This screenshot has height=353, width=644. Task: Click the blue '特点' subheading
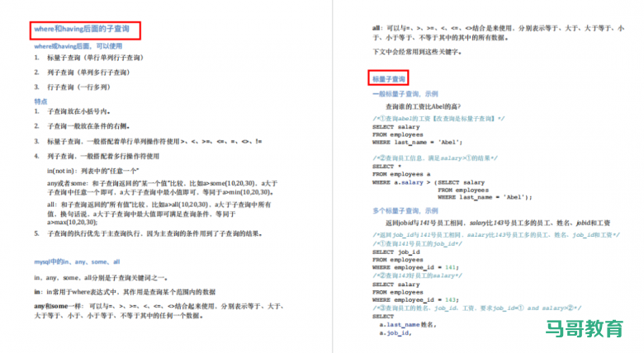40,101
